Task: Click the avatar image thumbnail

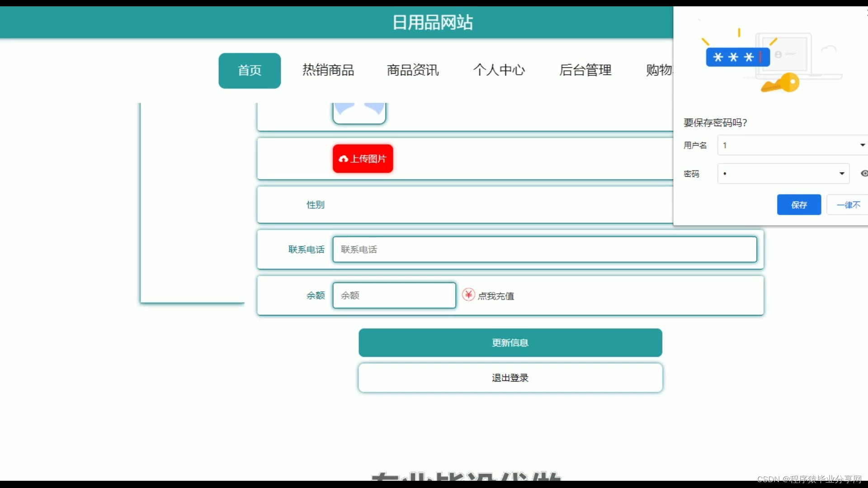Action: (359, 112)
